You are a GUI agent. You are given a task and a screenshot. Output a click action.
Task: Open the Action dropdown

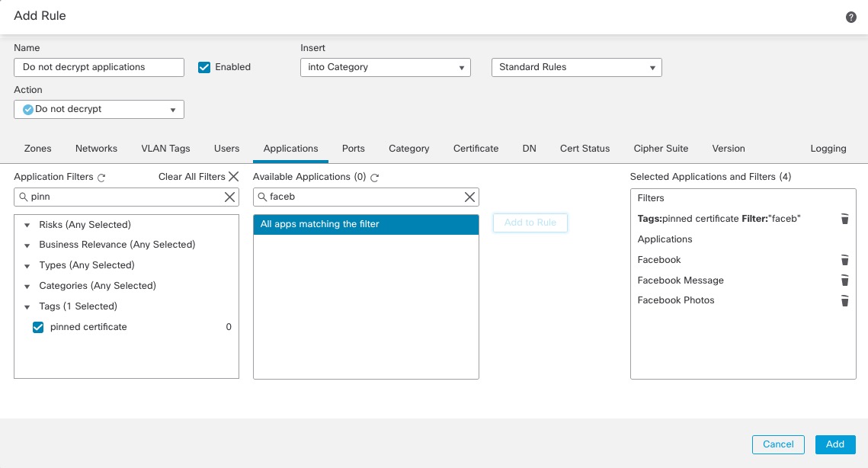coord(99,110)
